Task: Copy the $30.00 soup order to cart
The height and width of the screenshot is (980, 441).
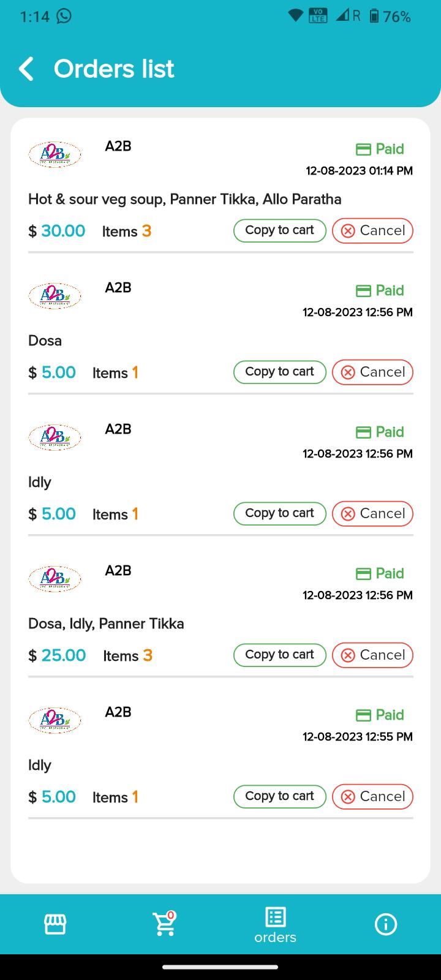Action: (279, 230)
